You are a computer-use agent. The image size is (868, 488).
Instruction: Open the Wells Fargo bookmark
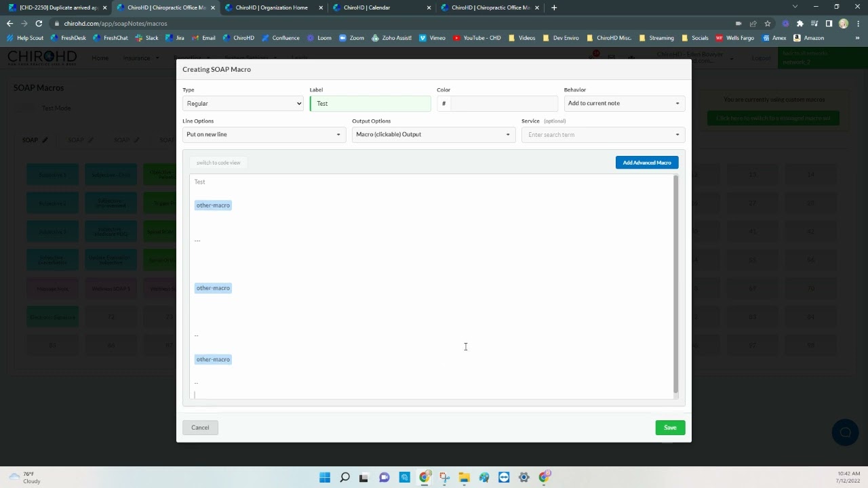click(x=735, y=38)
